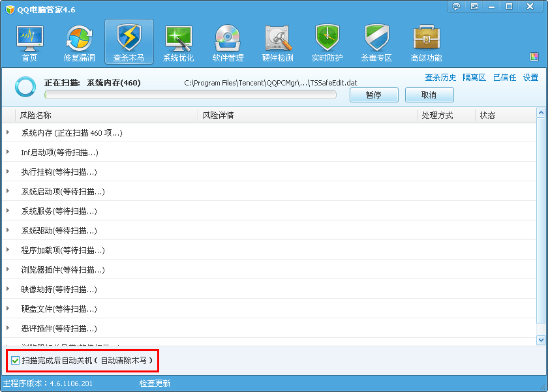
Task: Expand the 系统服务 waiting scan item
Action: pos(9,211)
